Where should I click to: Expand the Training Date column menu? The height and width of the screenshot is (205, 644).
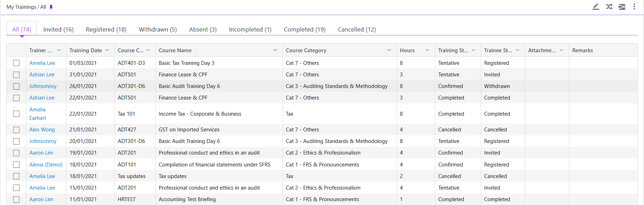click(x=107, y=50)
